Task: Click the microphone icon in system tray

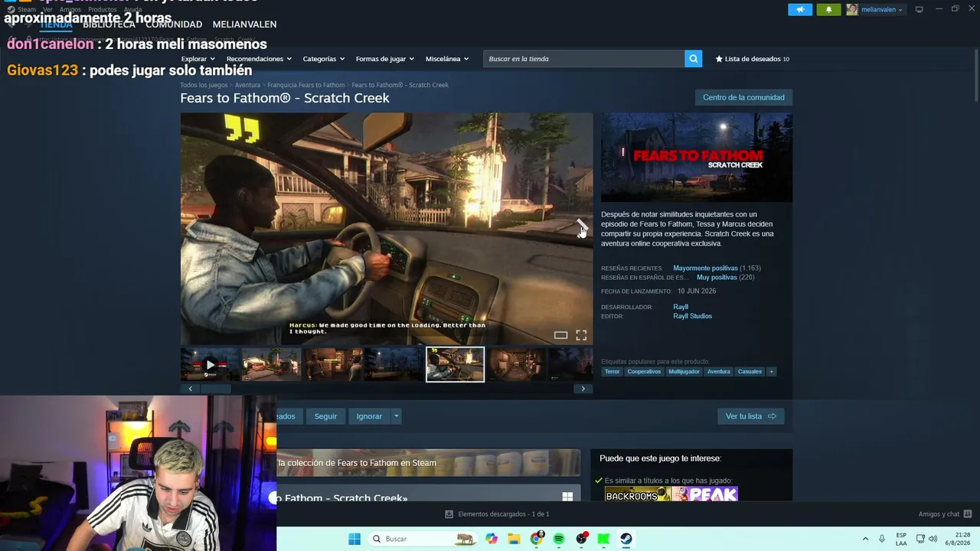Action: coord(882,539)
